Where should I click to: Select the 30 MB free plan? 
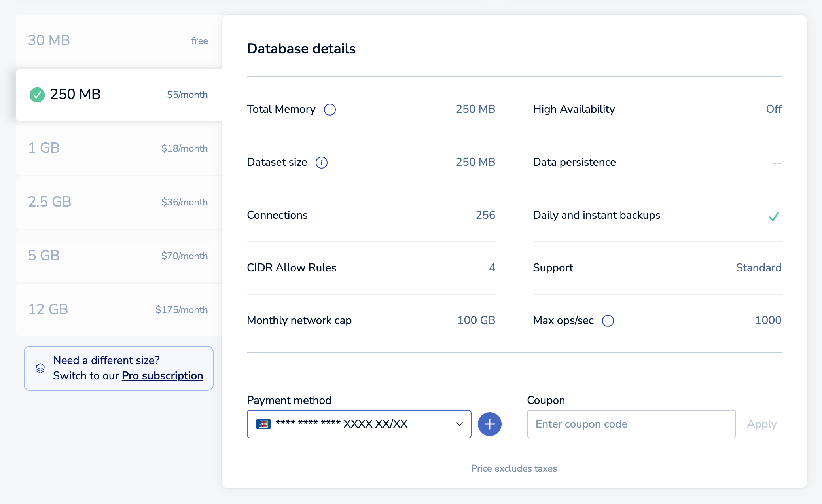tap(118, 41)
